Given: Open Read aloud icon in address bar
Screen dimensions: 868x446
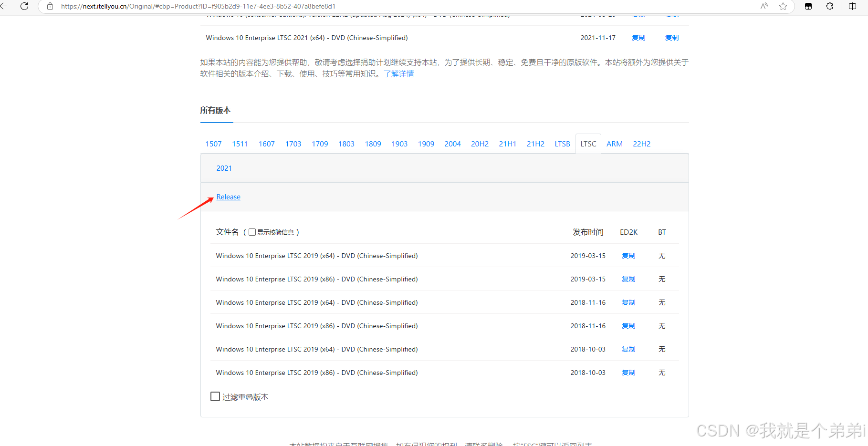Looking at the screenshot, I should 764,6.
